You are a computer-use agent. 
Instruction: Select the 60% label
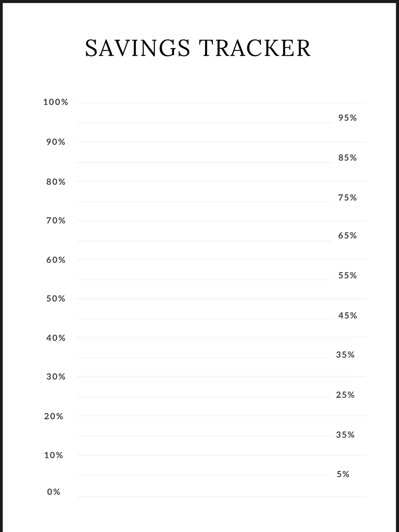56,260
